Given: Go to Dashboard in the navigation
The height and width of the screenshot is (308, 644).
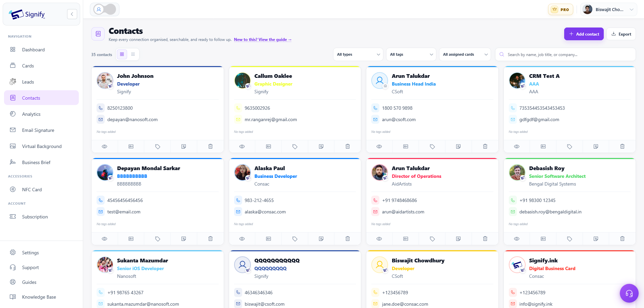Looking at the screenshot, I should click(41, 50).
